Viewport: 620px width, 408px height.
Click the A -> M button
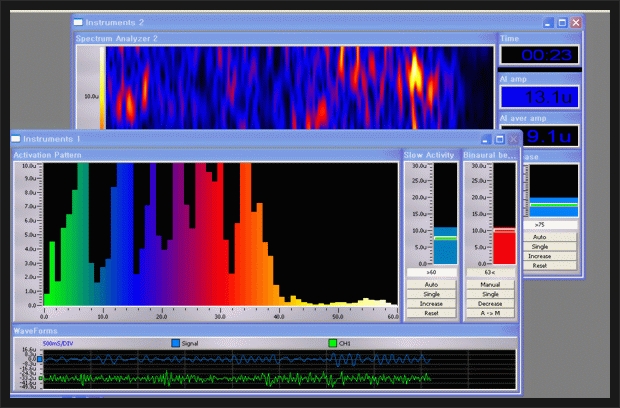coord(490,313)
